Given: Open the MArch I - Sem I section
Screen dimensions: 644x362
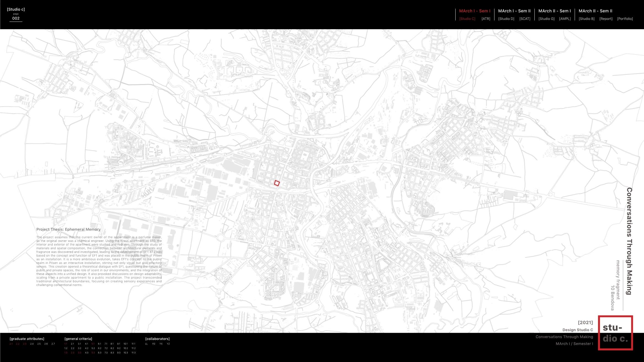Looking at the screenshot, I should [x=475, y=11].
